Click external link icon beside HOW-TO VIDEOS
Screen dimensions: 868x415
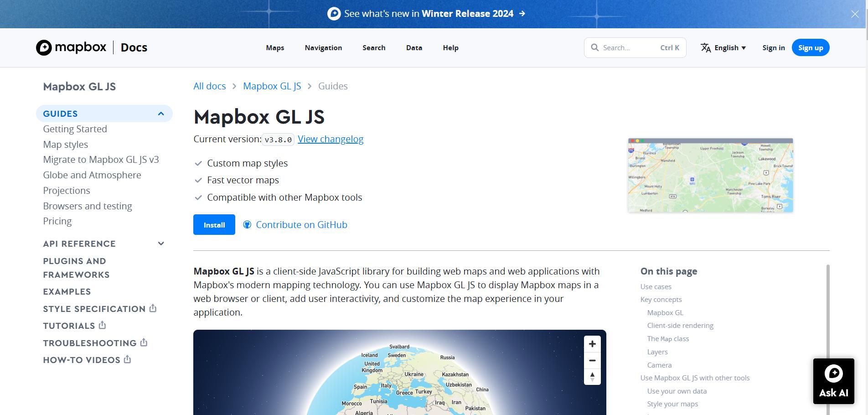click(128, 359)
